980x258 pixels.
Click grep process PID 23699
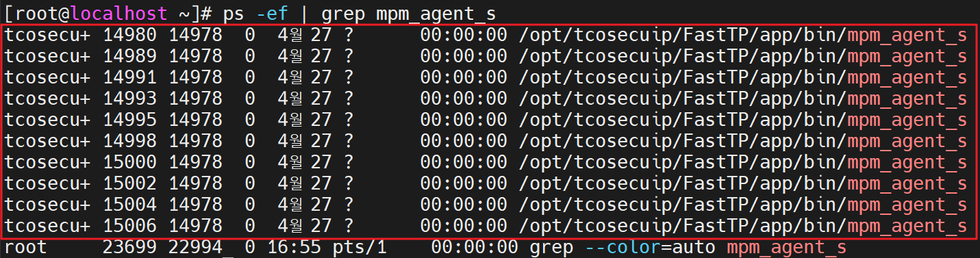coord(129,247)
